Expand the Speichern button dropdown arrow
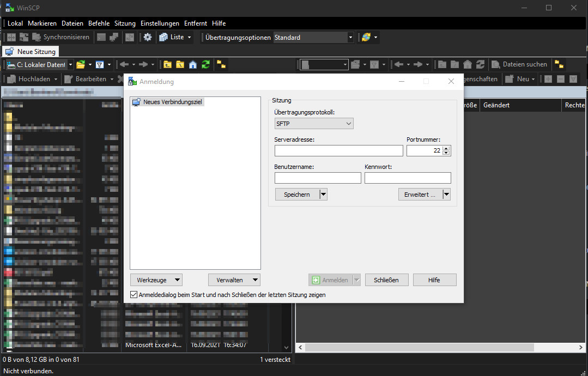This screenshot has height=376, width=588. [x=323, y=195]
